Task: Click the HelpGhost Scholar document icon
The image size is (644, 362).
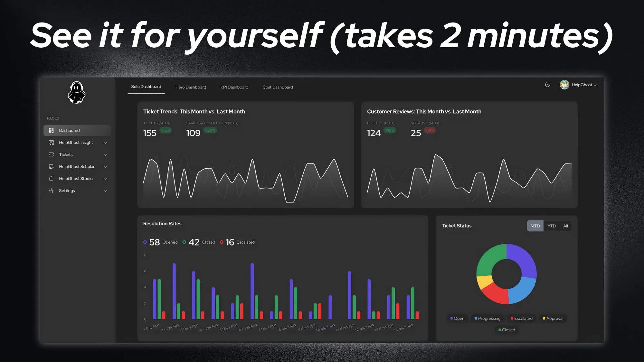Action: [51, 166]
